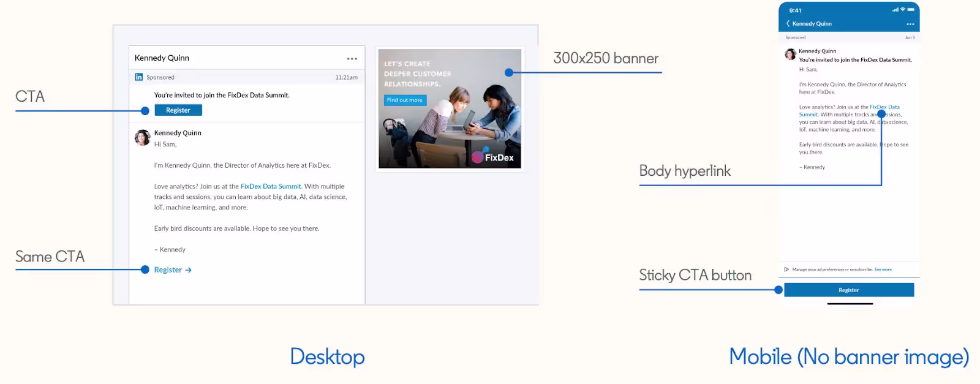Tap Kennedy Quinn's avatar in mobile message
The image size is (980, 384).
791,55
